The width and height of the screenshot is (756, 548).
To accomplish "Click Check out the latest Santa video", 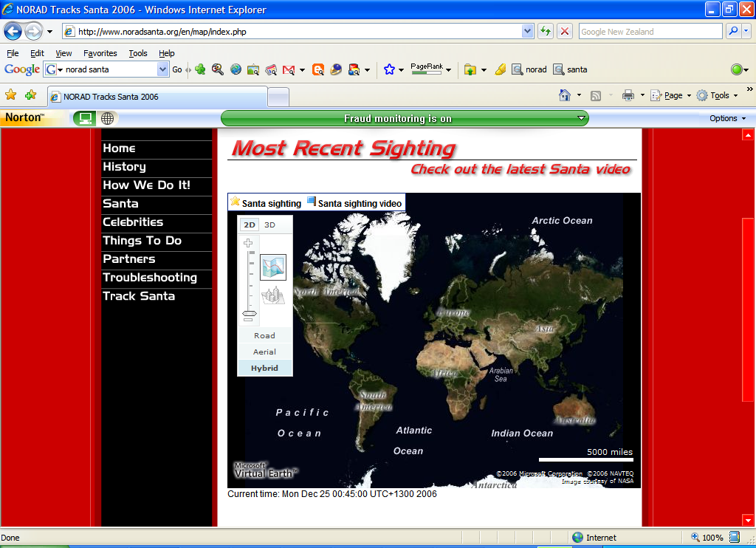I will point(520,169).
